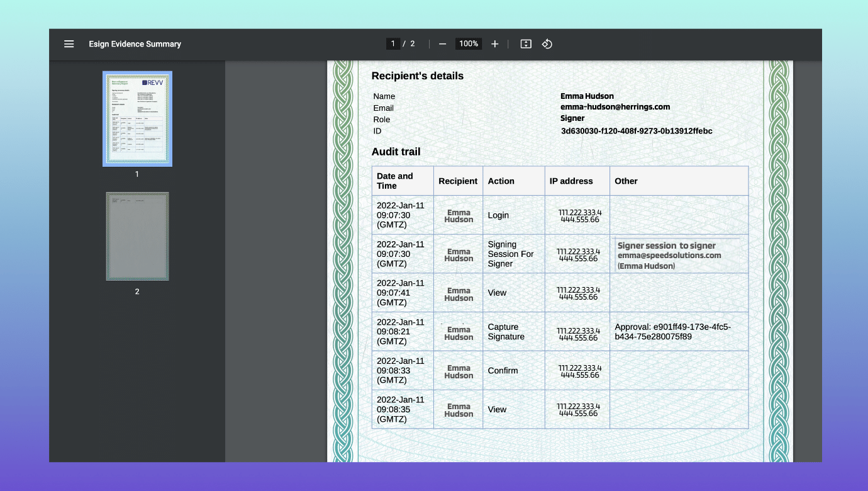Image resolution: width=868 pixels, height=491 pixels.
Task: Click the zoom out minus icon
Action: tap(442, 44)
